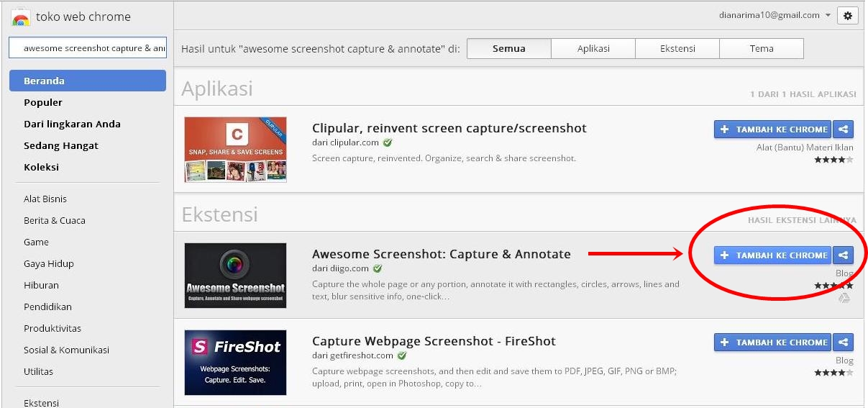The height and width of the screenshot is (408, 868).
Task: Select the Ekstensi filter tab
Action: click(677, 49)
